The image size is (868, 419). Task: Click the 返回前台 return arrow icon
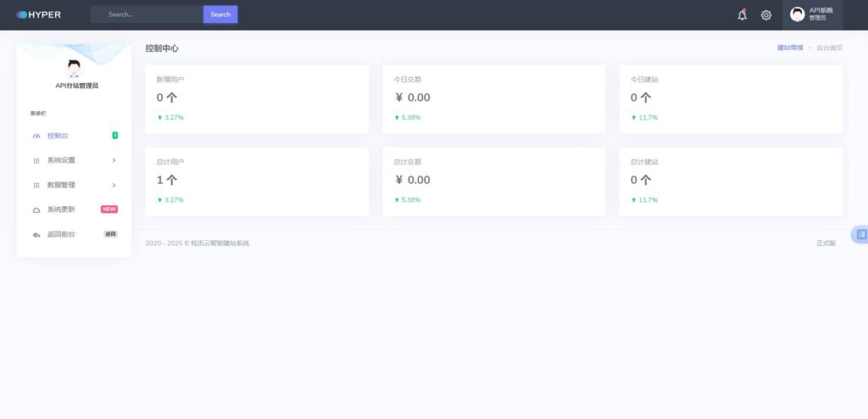(x=36, y=234)
